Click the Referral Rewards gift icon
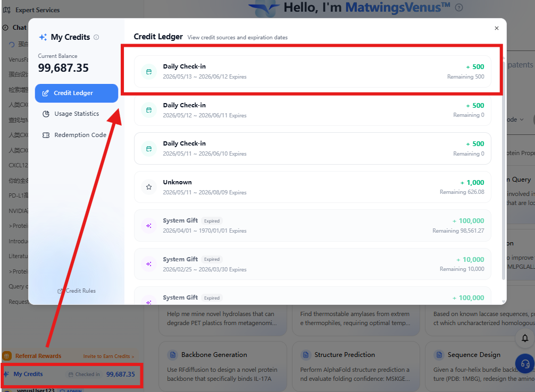The height and width of the screenshot is (392, 535). coord(7,356)
